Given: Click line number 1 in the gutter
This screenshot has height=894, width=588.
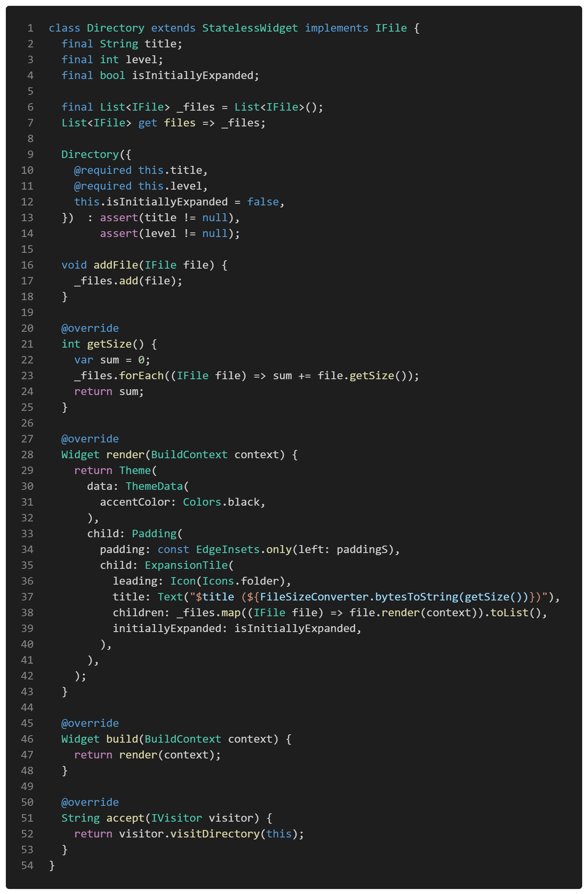Looking at the screenshot, I should coord(30,28).
